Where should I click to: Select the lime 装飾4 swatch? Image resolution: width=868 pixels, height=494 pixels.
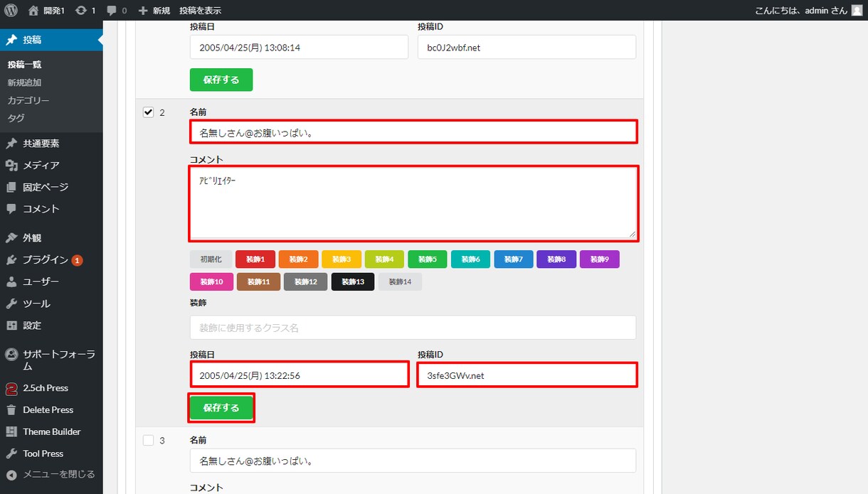point(384,259)
